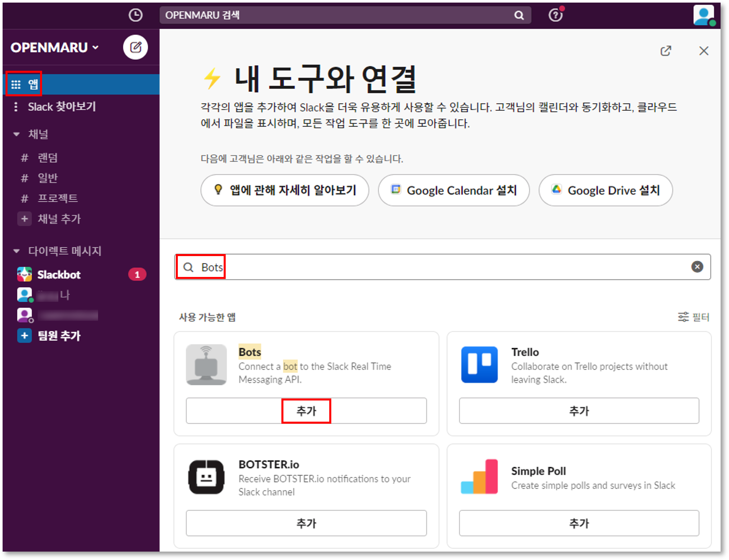Click the history clock icon
The image size is (729, 560).
(135, 15)
